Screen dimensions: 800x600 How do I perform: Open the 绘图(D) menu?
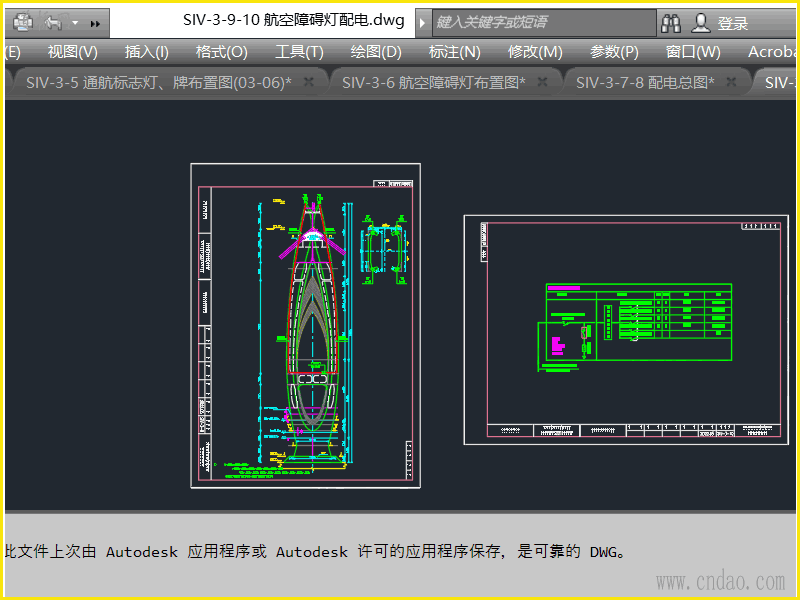pos(376,52)
